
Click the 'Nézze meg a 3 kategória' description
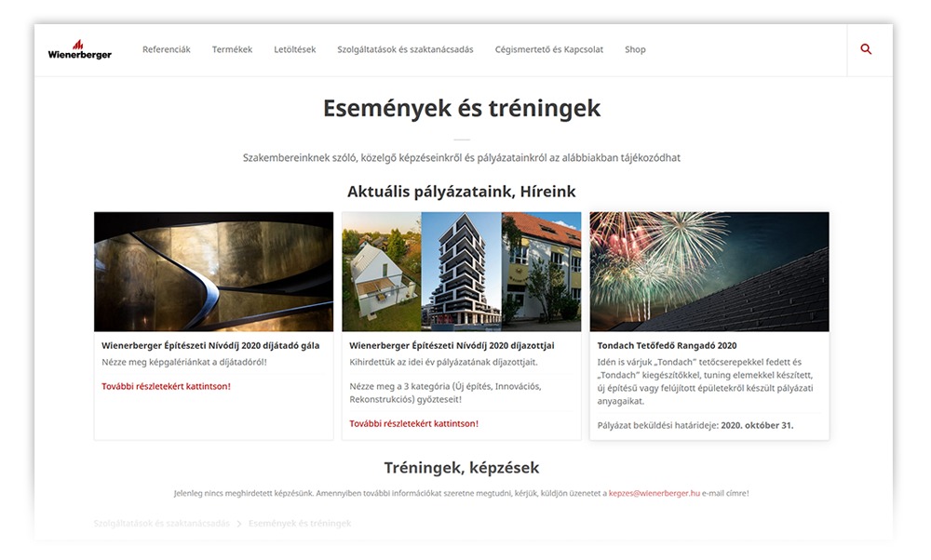(x=445, y=393)
